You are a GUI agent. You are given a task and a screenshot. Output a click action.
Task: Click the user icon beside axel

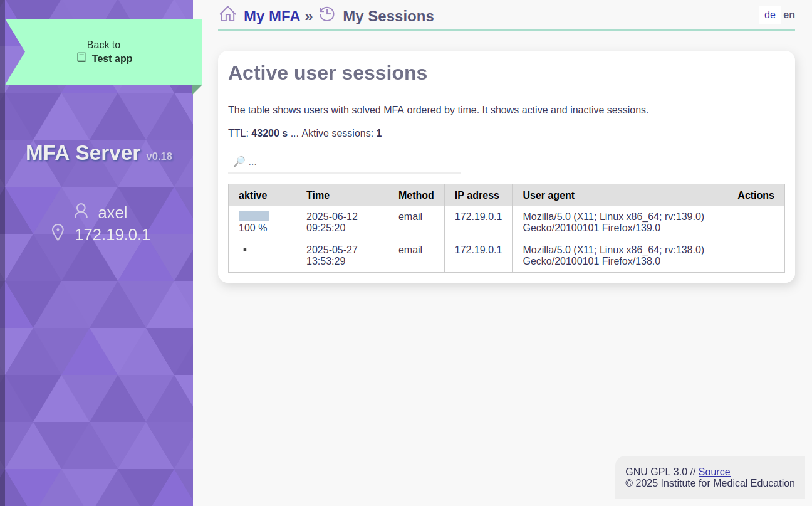click(x=81, y=211)
